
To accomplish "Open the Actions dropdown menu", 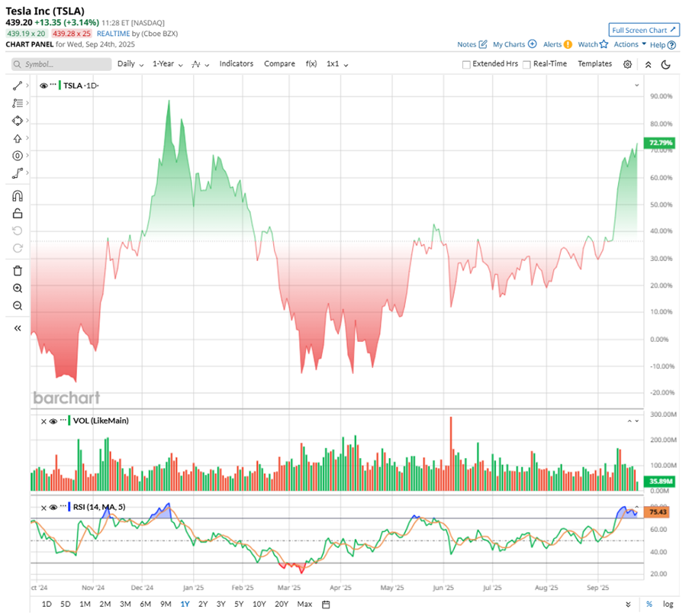I will click(x=629, y=44).
